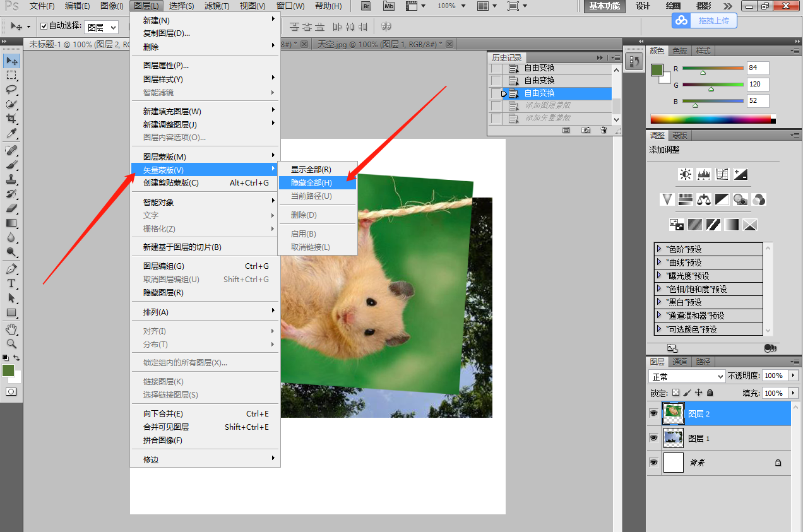Select the Clone Stamp tool

pyautogui.click(x=11, y=179)
